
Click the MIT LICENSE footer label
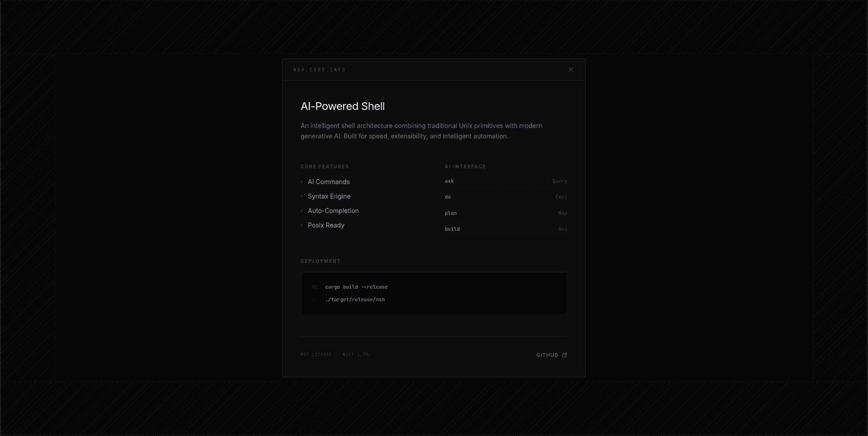pos(316,355)
